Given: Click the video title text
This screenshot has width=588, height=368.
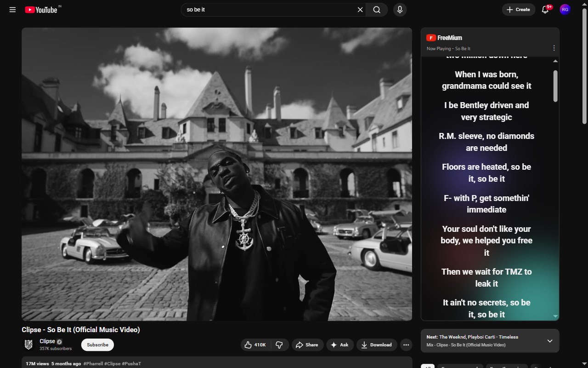Looking at the screenshot, I should coord(81,329).
